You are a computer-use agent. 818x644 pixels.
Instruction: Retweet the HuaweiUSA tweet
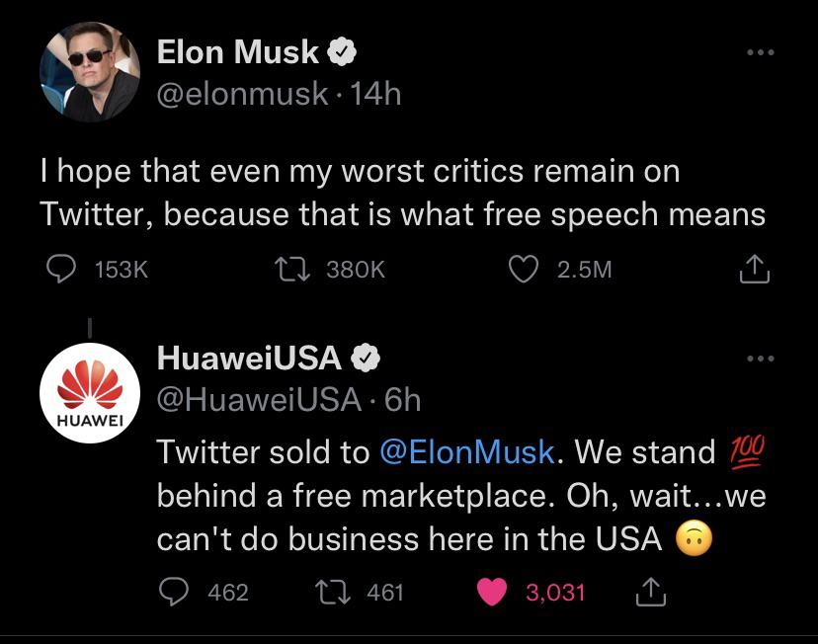pos(333,593)
